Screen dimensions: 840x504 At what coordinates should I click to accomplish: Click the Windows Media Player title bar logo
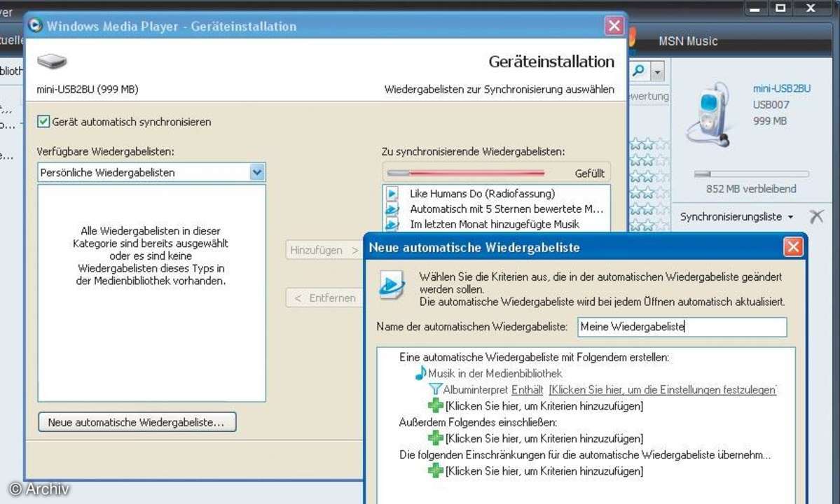(35, 25)
